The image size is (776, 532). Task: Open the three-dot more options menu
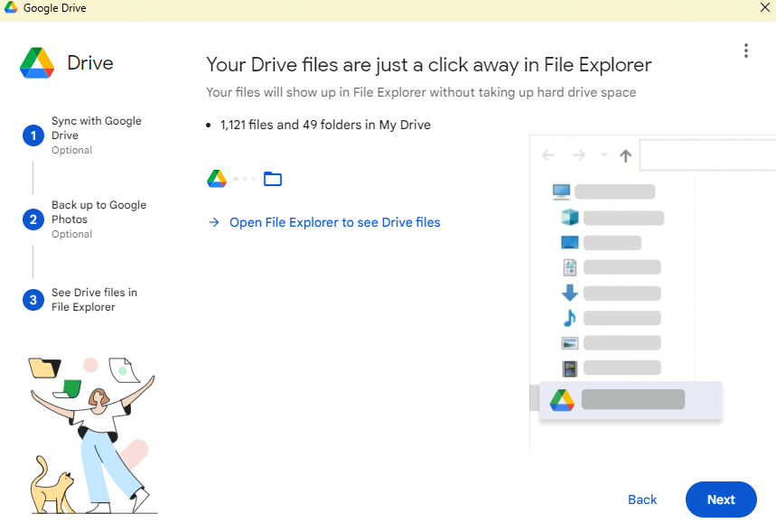click(746, 51)
